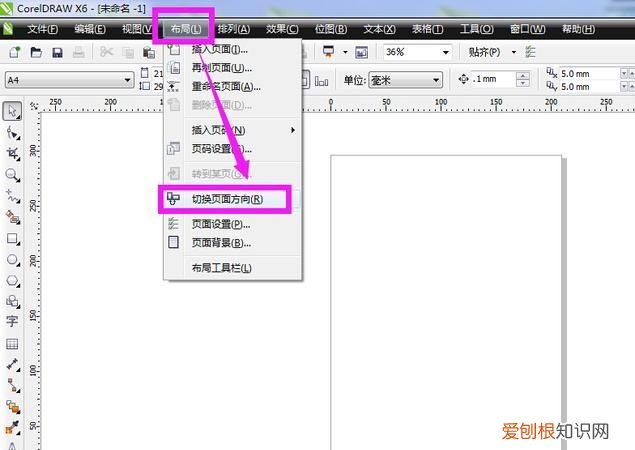
Task: Select the Connector tool
Action: point(12,385)
